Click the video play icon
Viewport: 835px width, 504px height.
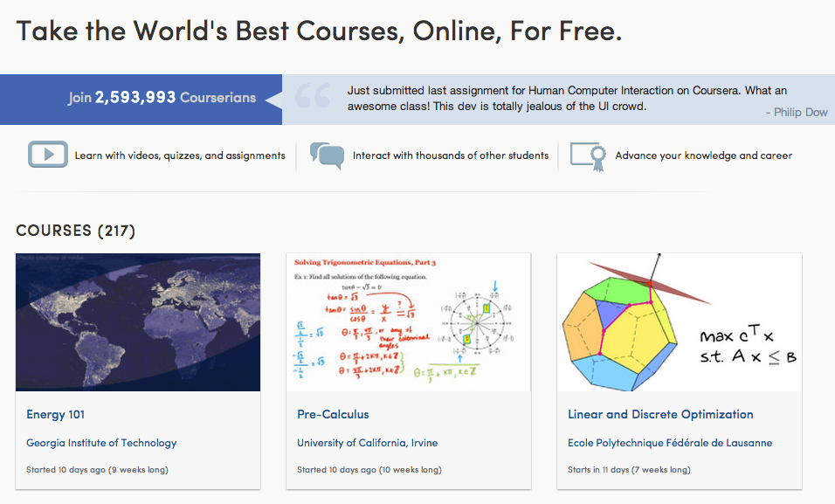tap(48, 155)
